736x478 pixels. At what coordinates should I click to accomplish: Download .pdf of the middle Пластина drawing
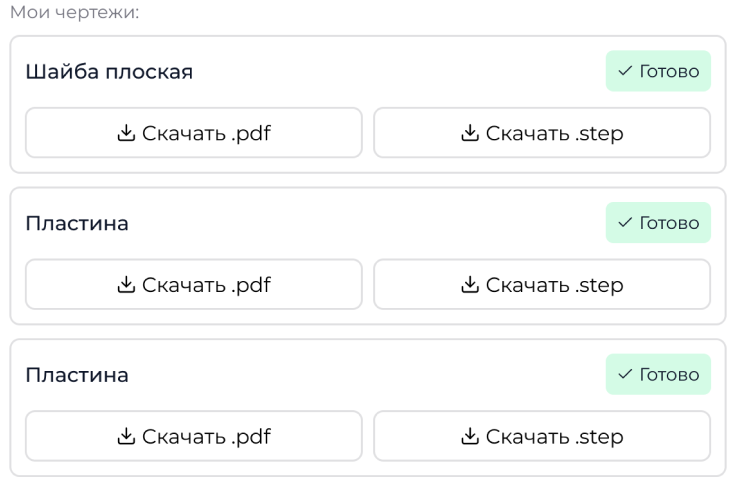pos(194,285)
